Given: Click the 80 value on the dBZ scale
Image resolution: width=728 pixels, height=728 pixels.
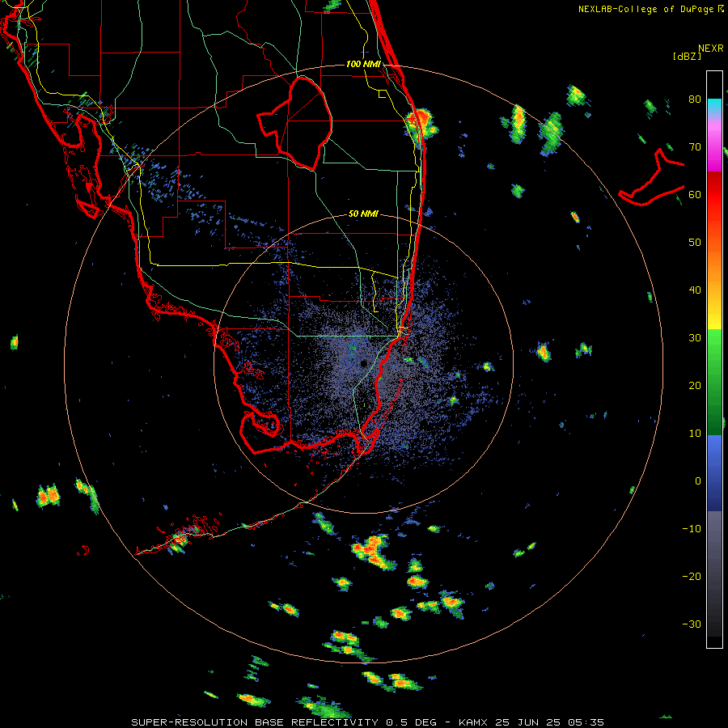Looking at the screenshot, I should [695, 99].
